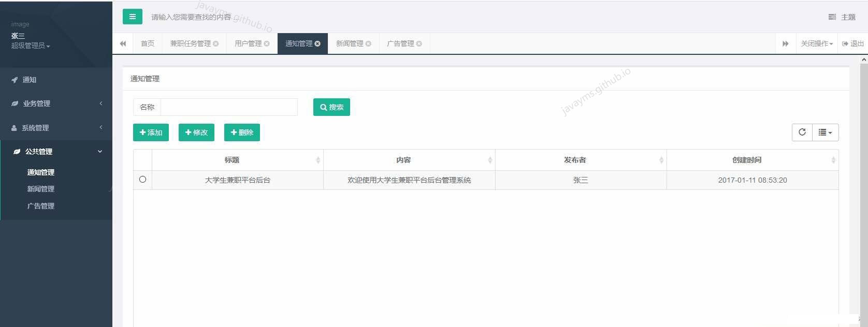Click the cell 欢迎使用大学生兼职平台后台管理系统
The height and width of the screenshot is (327, 868).
pyautogui.click(x=409, y=180)
